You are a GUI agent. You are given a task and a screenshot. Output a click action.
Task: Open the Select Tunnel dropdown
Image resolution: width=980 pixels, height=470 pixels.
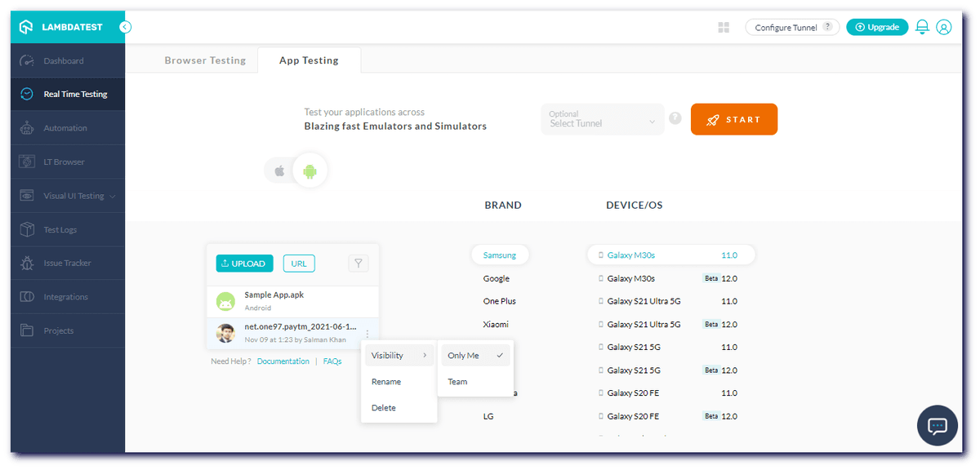click(x=603, y=119)
